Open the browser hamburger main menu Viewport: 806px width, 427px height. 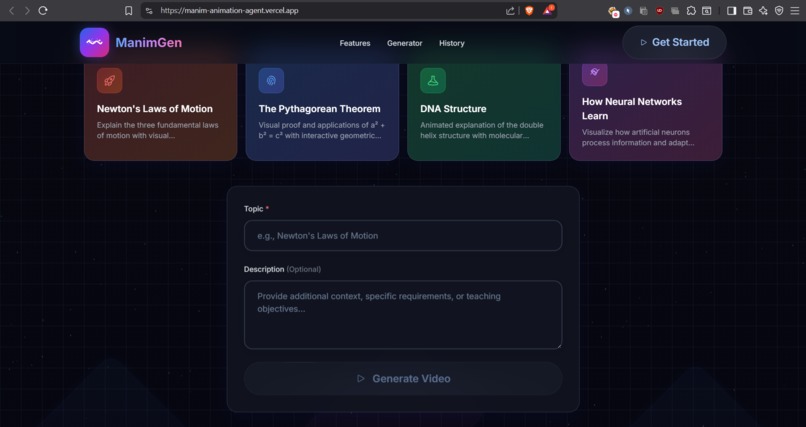pyautogui.click(x=795, y=10)
